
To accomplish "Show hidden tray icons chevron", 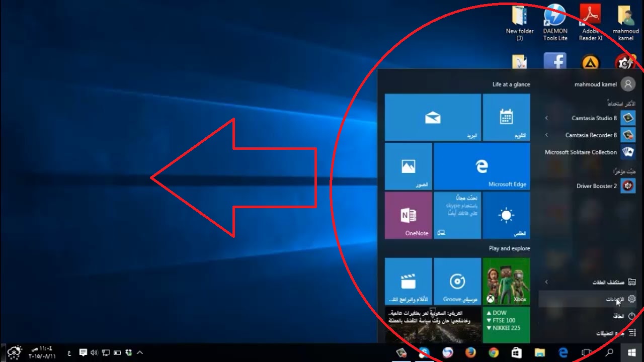I will click(x=140, y=353).
